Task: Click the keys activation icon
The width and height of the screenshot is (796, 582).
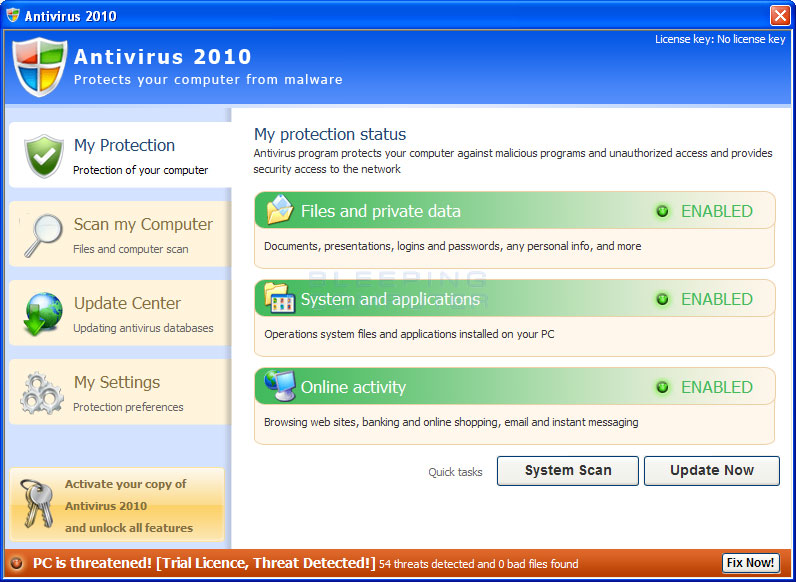Action: (x=36, y=504)
